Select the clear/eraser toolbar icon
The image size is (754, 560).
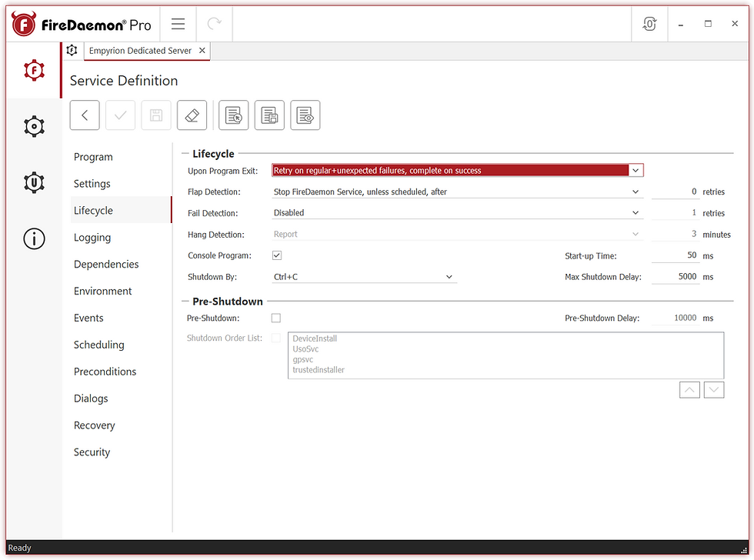pos(192,115)
